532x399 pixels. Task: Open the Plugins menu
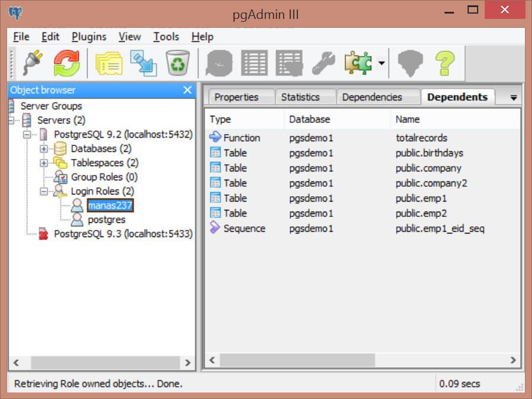point(89,37)
